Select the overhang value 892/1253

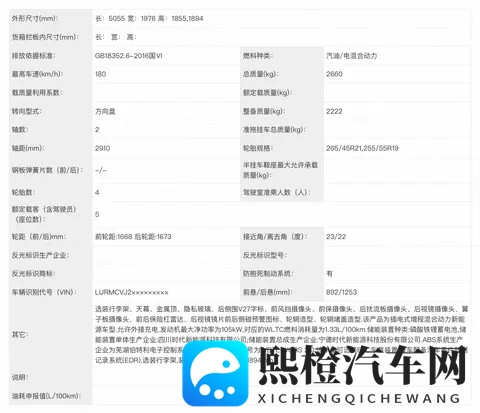point(341,292)
